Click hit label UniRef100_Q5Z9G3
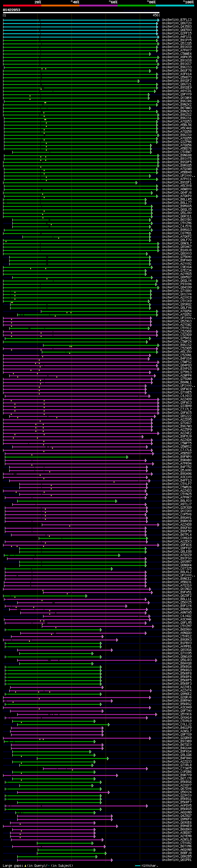197x868 pixels. (177, 321)
